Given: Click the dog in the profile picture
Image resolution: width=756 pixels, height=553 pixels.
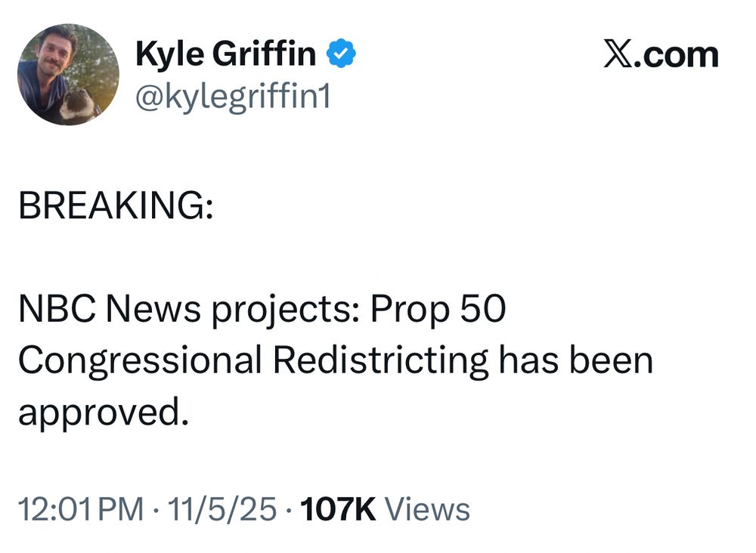Looking at the screenshot, I should (77, 103).
